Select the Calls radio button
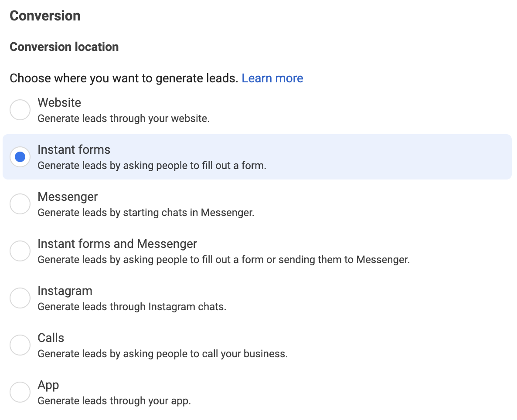The width and height of the screenshot is (517, 420). pos(20,345)
